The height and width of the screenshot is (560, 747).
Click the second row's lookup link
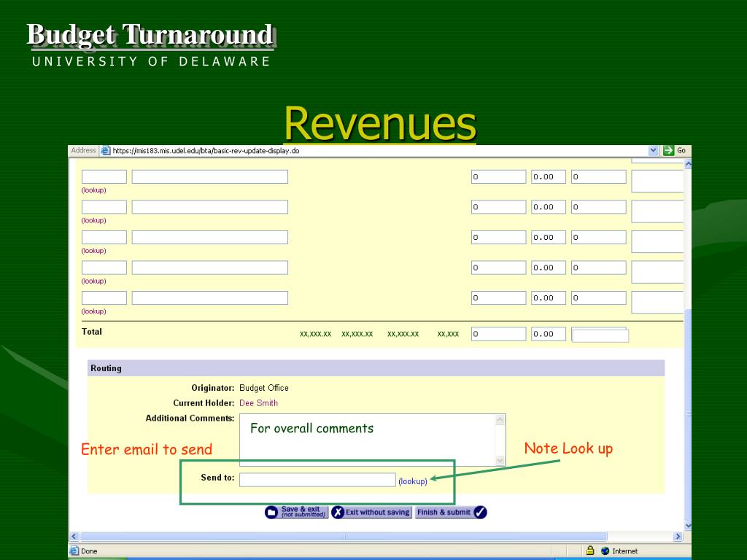click(94, 220)
